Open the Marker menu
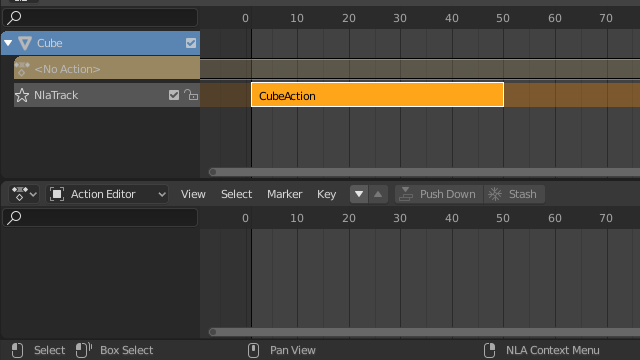 tap(284, 194)
